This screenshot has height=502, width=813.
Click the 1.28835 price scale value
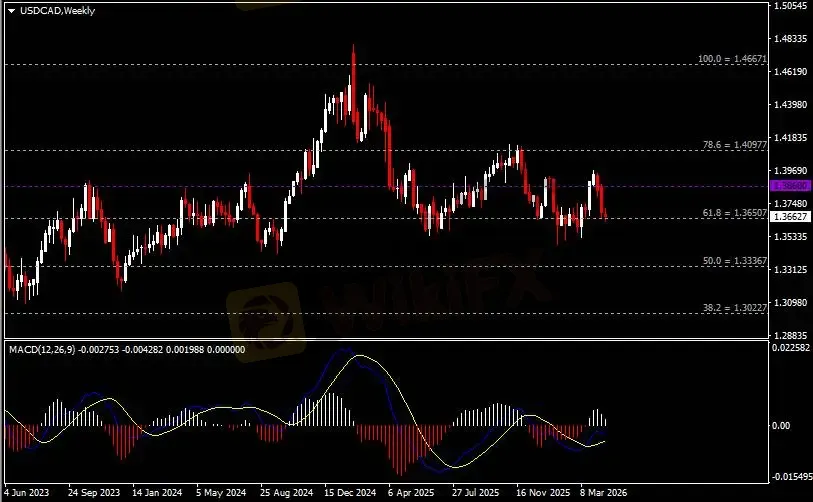tap(791, 336)
